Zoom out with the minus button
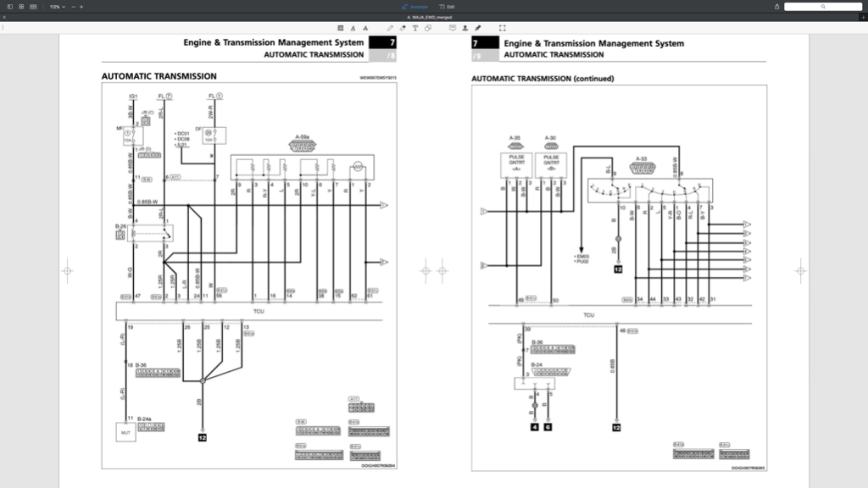Screen dimensions: 868x488 73,7
